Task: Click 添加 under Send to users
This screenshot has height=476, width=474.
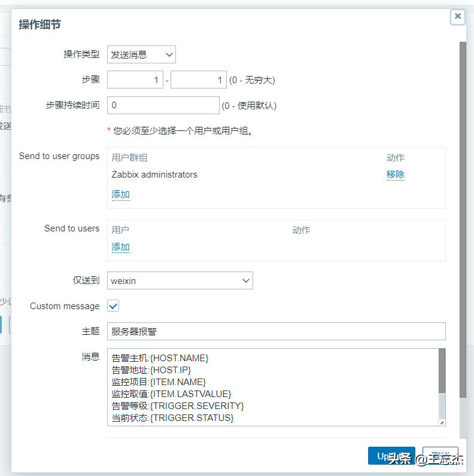Action: 121,247
